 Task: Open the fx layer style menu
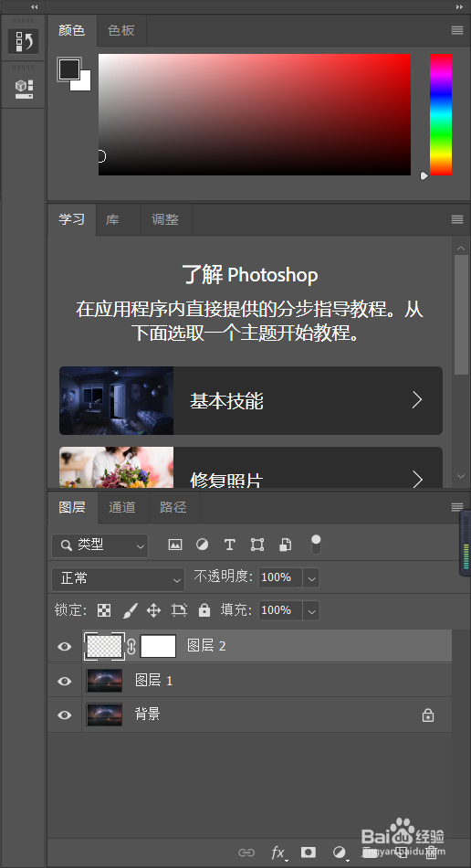278,853
